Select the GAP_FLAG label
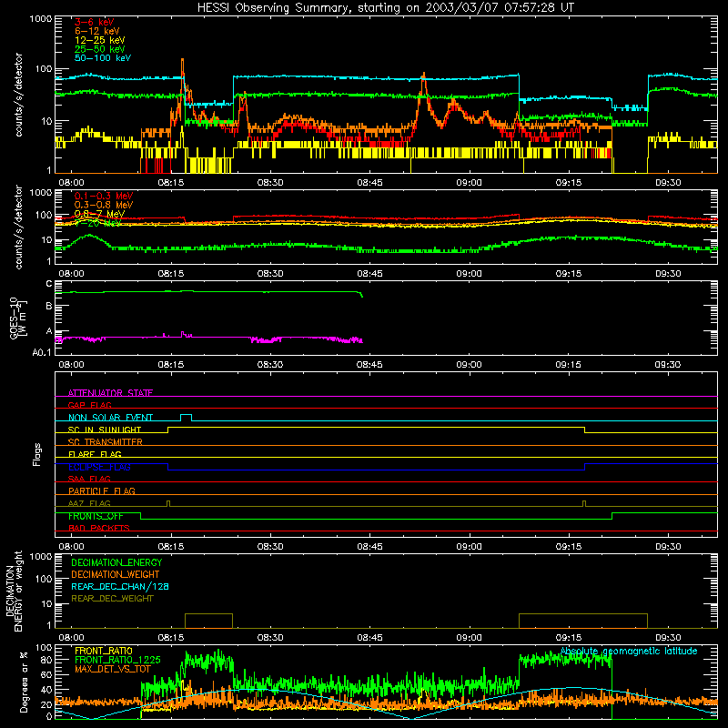The height and width of the screenshot is (728, 728). 89,405
